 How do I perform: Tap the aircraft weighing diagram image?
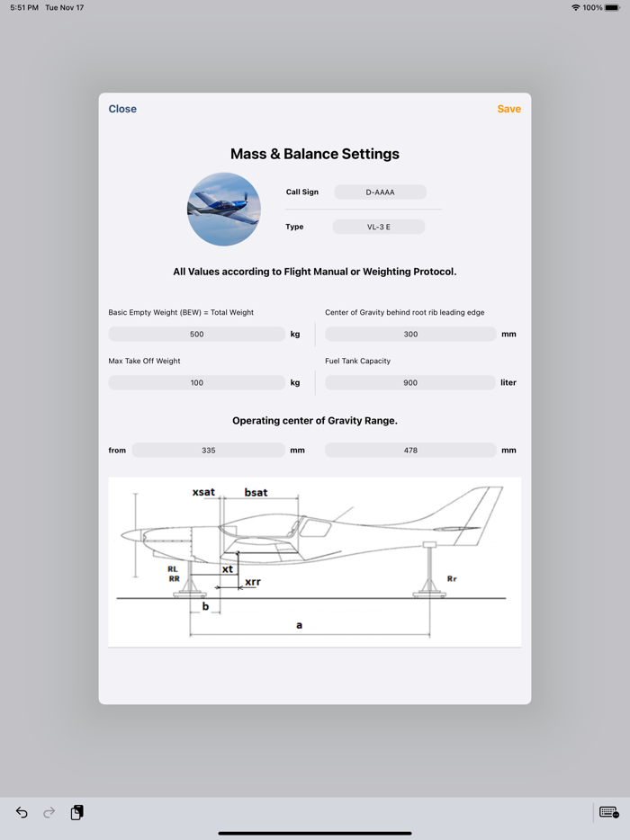tap(315, 562)
